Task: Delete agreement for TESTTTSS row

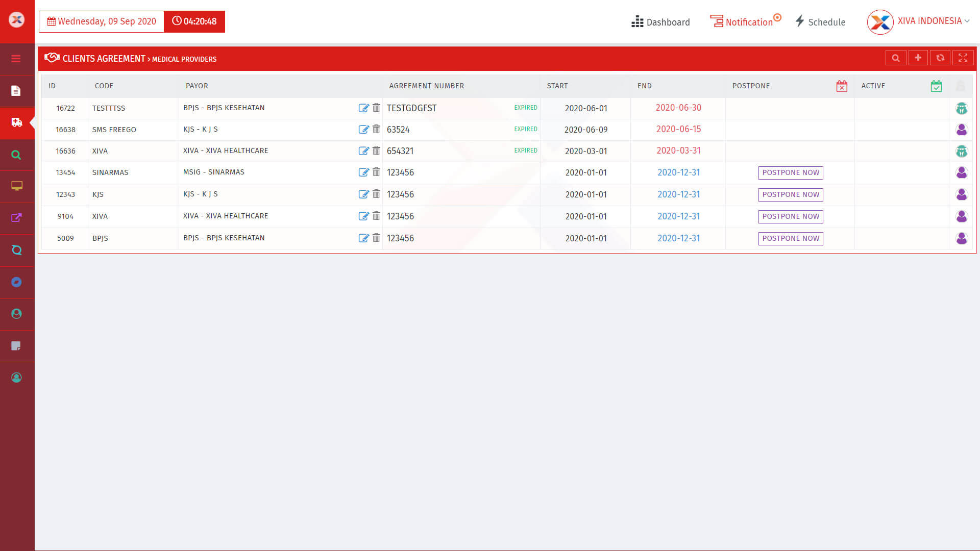Action: (376, 108)
